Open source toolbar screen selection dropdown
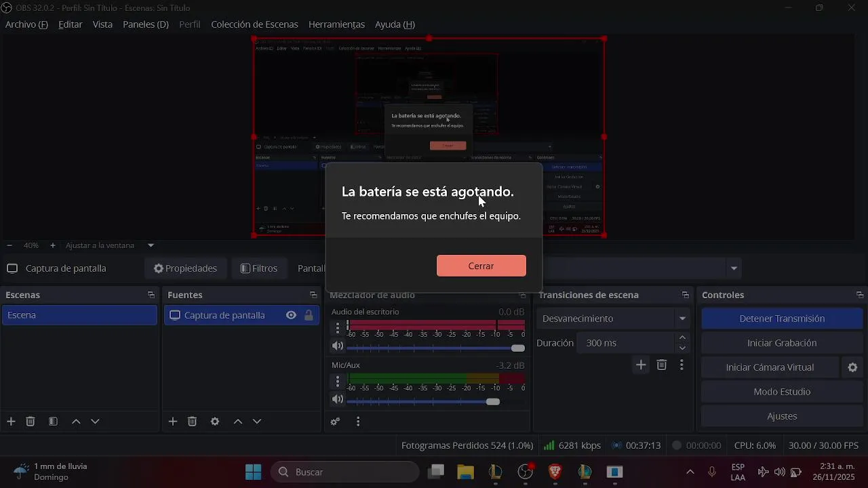Screen dimensions: 868x488 coord(734,268)
